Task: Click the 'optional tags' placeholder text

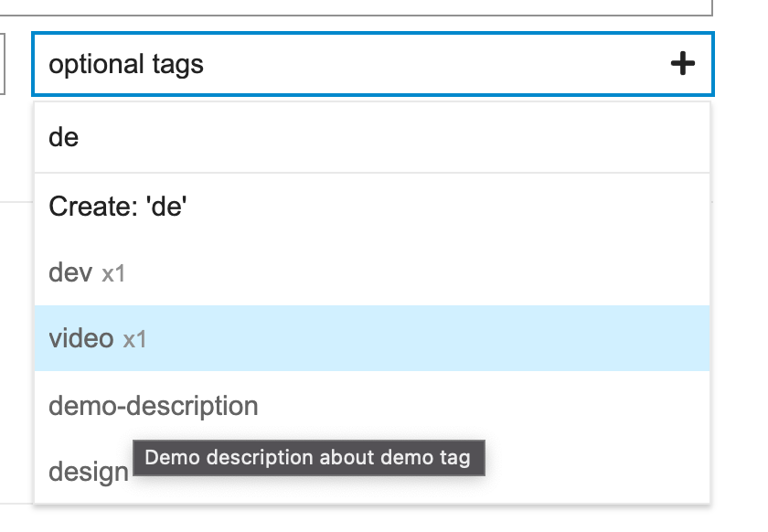Action: tap(126, 64)
